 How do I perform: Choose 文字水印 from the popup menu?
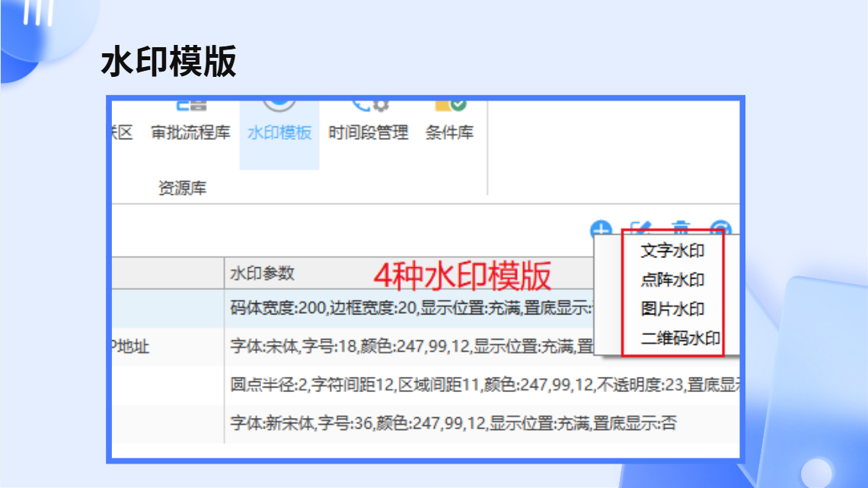coord(672,251)
